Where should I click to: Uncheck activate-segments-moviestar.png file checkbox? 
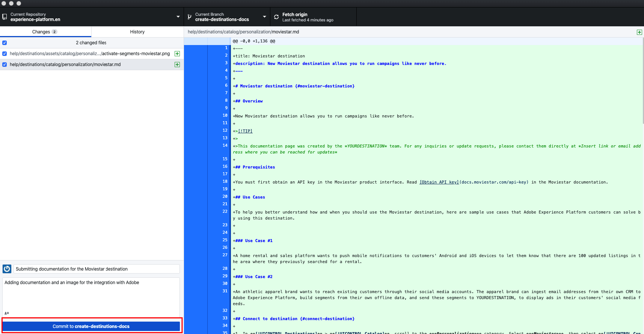[x=5, y=54]
